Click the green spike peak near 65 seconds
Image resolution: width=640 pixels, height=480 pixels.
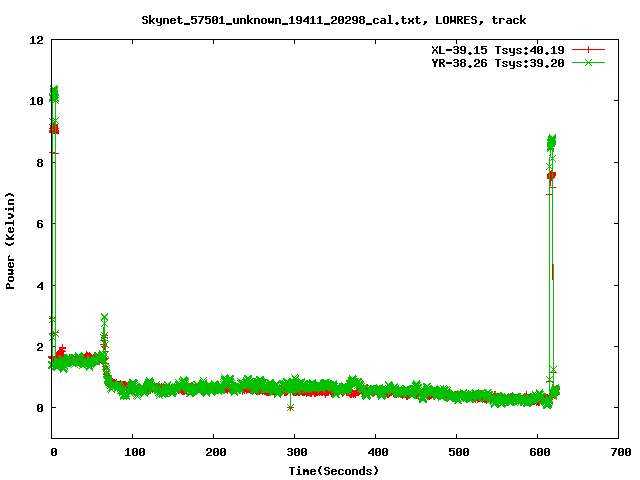click(104, 317)
